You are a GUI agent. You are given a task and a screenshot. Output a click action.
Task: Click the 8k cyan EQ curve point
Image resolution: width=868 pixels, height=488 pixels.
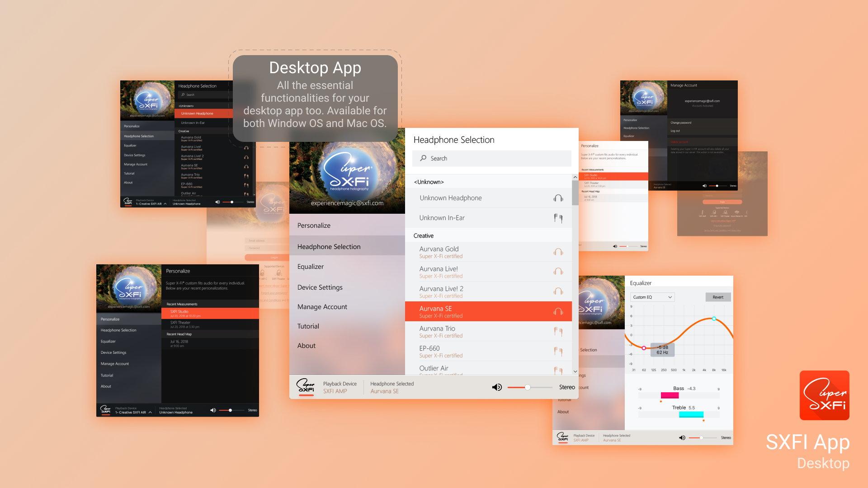pyautogui.click(x=714, y=319)
